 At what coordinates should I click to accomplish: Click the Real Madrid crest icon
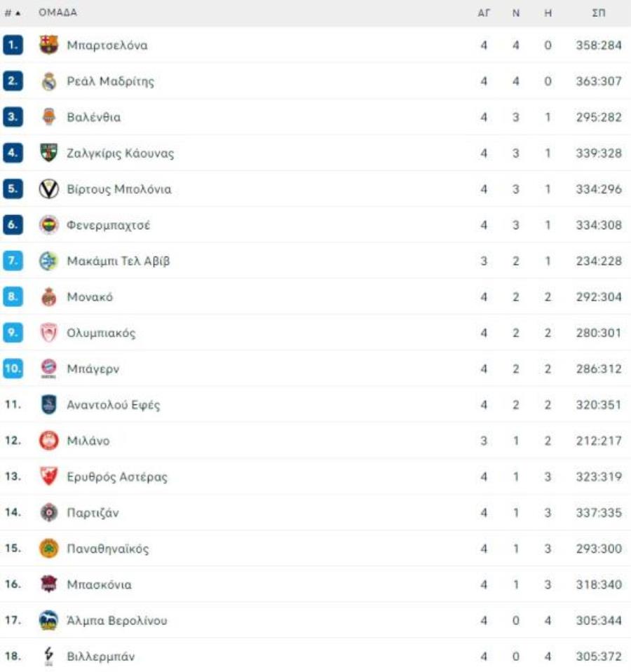(48, 81)
